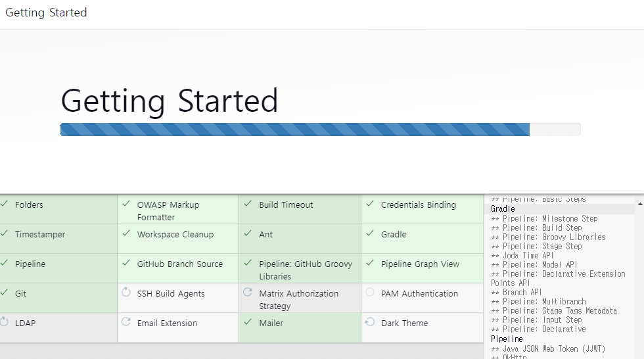Viewport: 644px width, 359px height.
Task: Select the Pipeline Graph View label
Action: point(420,264)
